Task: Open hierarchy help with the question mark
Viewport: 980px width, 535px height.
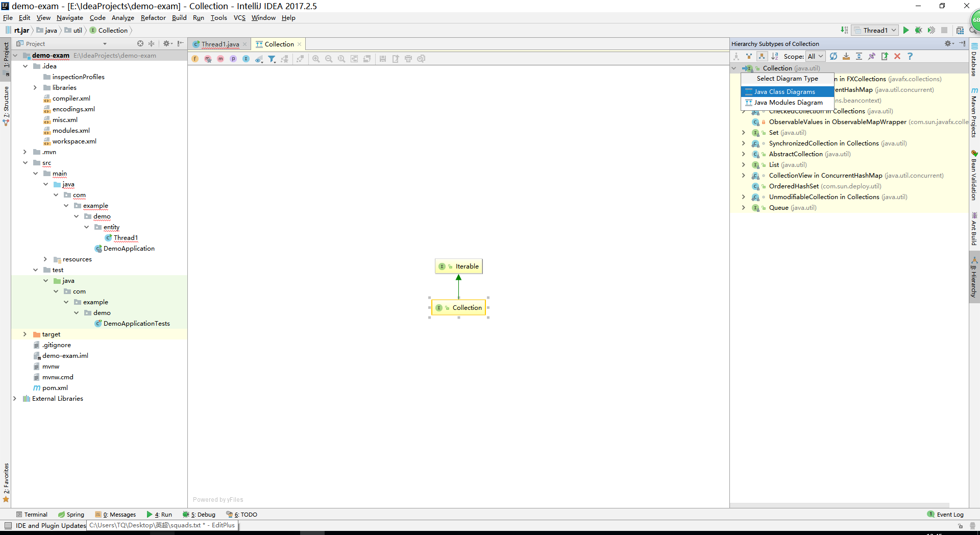Action: [x=910, y=56]
